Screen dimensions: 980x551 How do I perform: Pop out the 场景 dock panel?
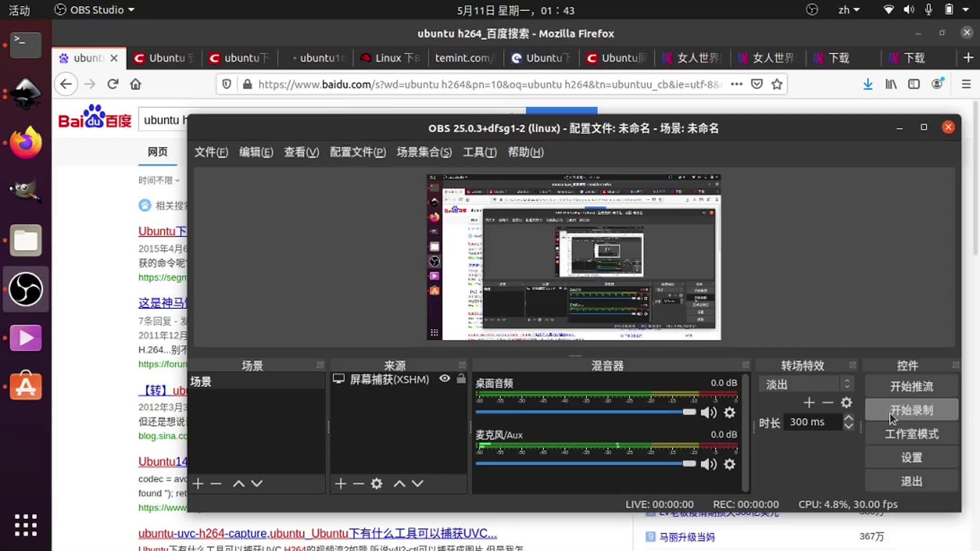point(320,365)
